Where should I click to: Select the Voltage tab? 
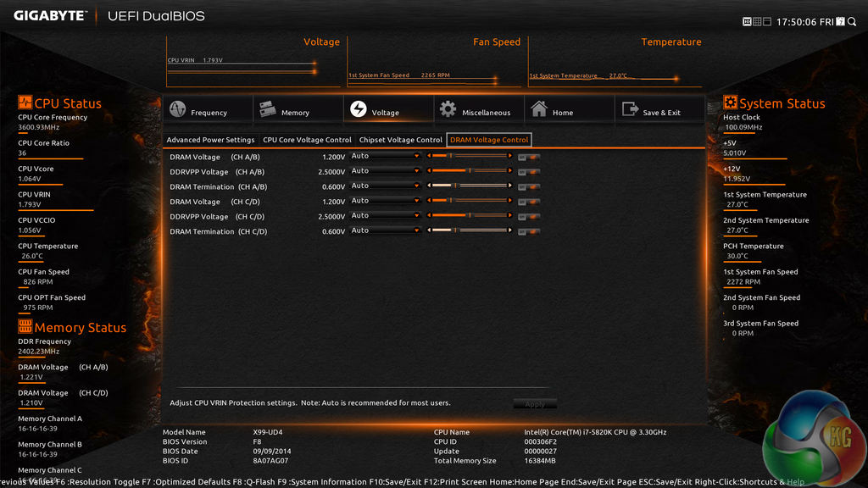click(x=388, y=109)
